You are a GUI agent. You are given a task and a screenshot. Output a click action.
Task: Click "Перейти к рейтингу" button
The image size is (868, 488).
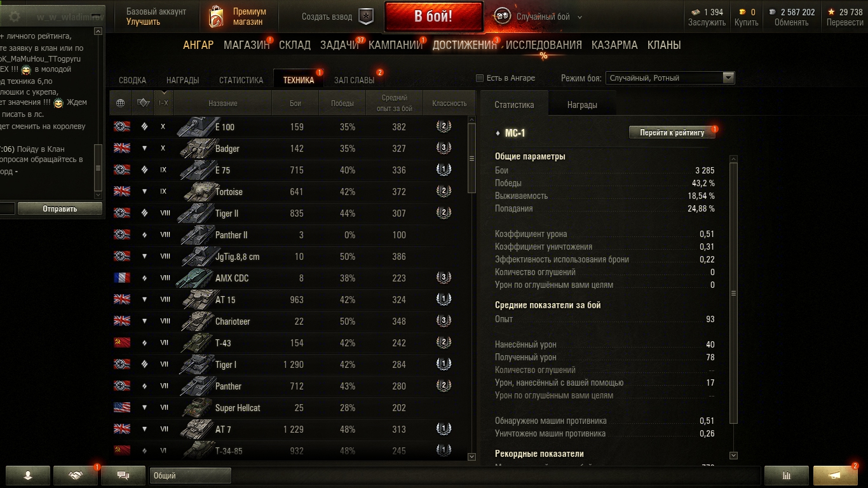pyautogui.click(x=672, y=132)
